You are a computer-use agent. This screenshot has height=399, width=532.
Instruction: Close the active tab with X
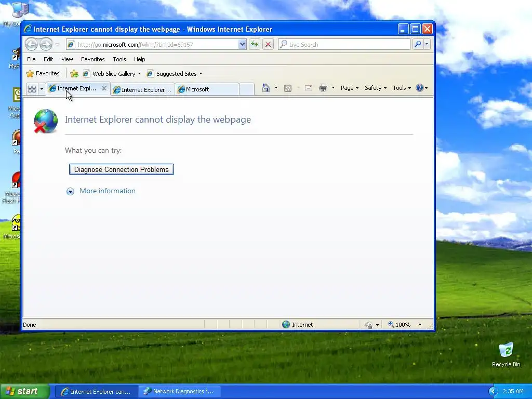click(x=104, y=88)
